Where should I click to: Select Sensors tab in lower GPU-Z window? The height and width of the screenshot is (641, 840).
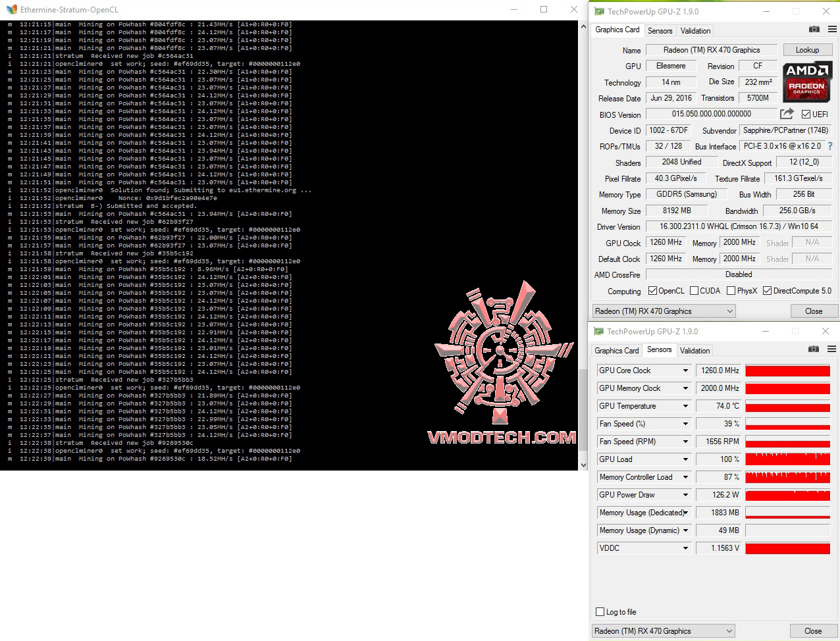point(659,349)
